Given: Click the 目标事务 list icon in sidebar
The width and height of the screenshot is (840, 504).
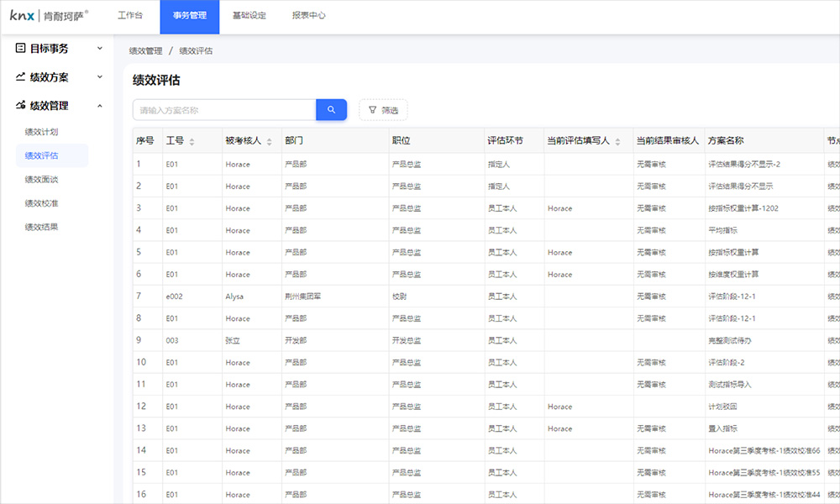Looking at the screenshot, I should click(20, 48).
